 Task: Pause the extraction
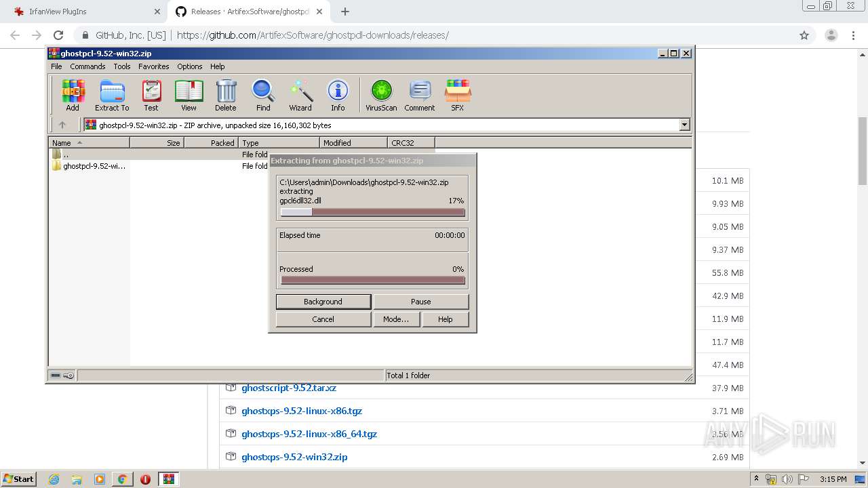coord(420,302)
